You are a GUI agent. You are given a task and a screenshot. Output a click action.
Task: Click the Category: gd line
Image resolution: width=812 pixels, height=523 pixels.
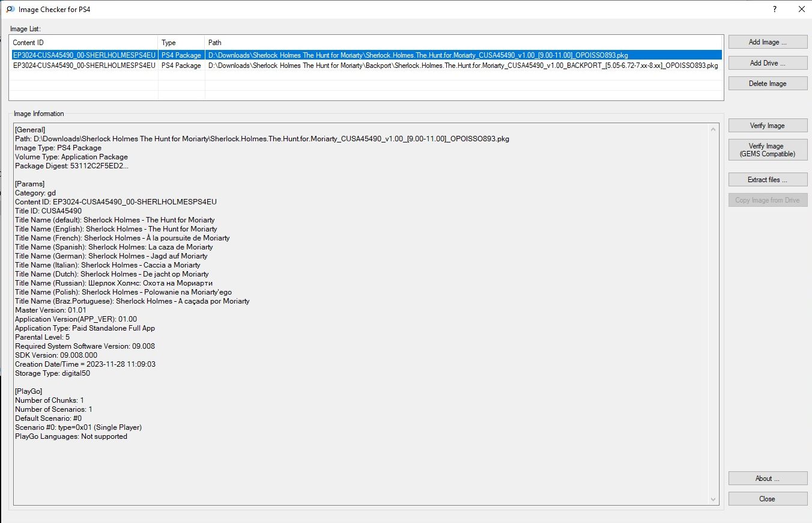[x=35, y=193]
